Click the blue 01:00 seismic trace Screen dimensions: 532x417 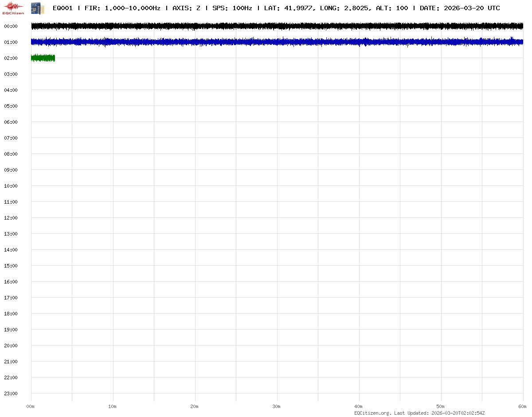tap(277, 42)
